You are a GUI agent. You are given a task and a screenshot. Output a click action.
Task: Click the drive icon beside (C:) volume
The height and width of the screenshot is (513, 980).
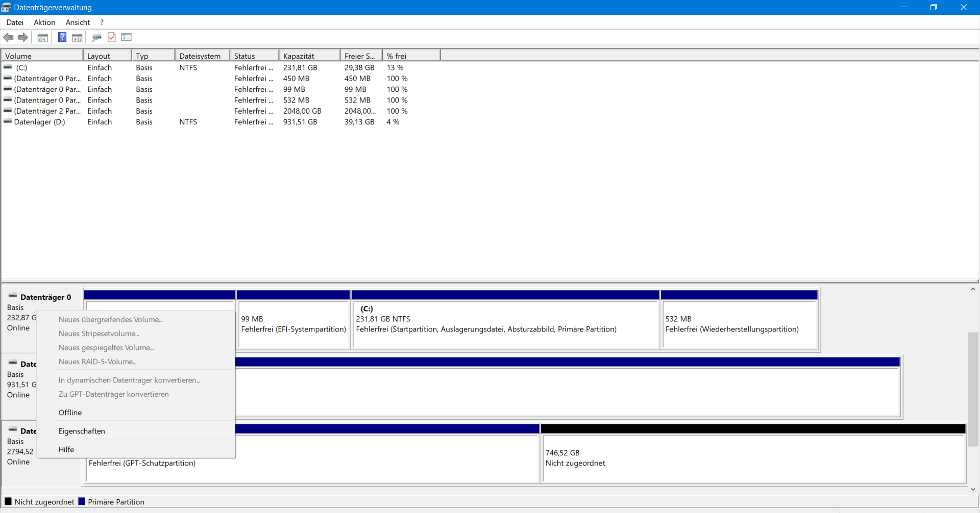pos(8,67)
